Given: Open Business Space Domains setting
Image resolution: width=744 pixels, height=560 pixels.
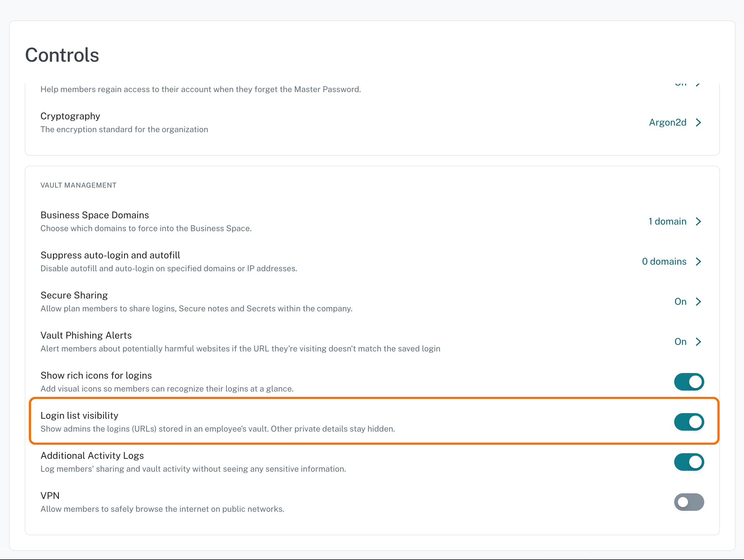Looking at the screenshot, I should [95, 215].
